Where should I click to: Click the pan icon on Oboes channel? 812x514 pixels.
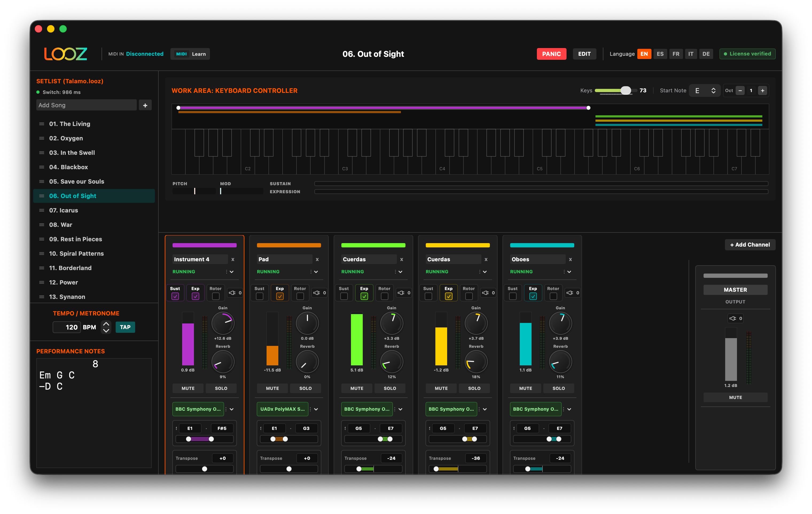(x=570, y=293)
